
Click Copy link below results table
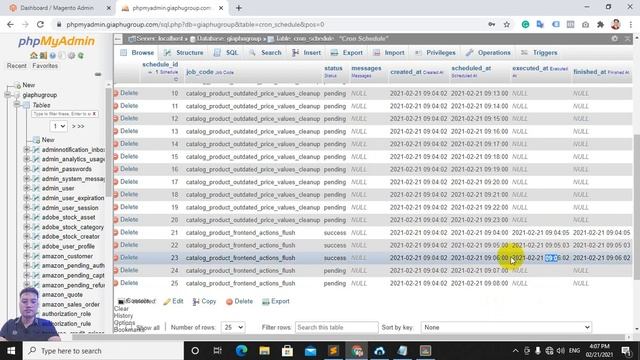pyautogui.click(x=204, y=301)
